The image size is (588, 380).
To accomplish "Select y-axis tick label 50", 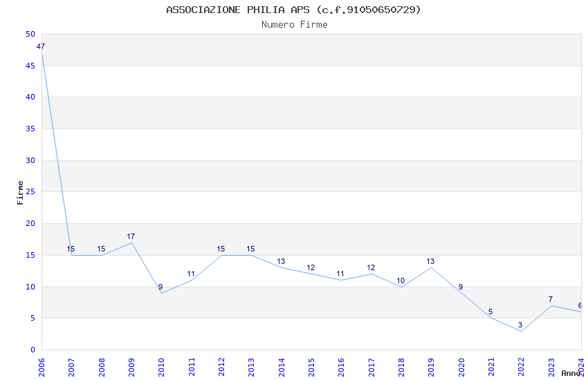I will point(30,34).
